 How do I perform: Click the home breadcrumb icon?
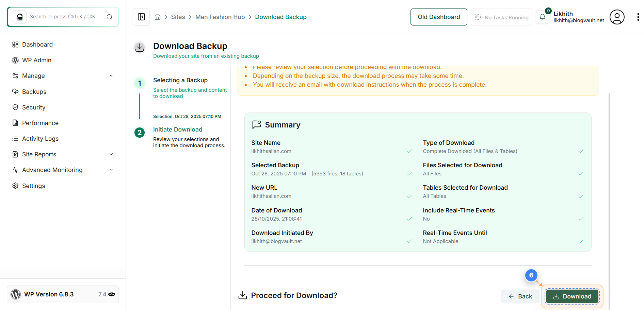(x=157, y=17)
